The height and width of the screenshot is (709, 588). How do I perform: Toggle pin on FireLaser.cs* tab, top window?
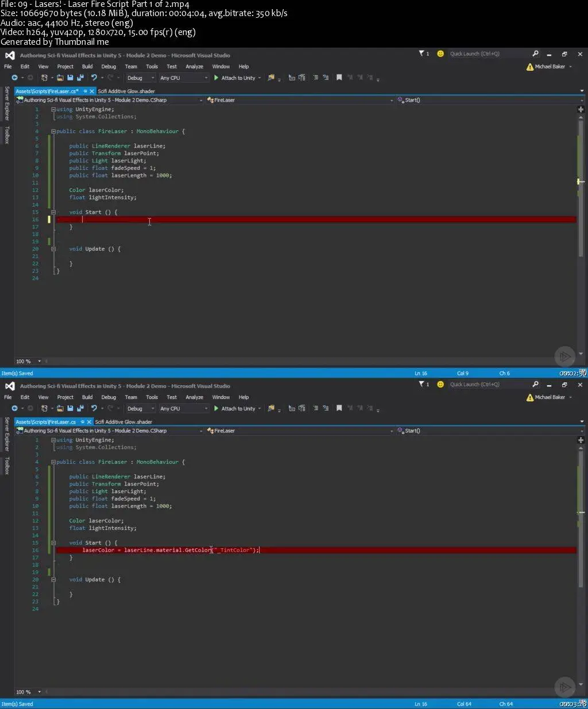click(85, 91)
